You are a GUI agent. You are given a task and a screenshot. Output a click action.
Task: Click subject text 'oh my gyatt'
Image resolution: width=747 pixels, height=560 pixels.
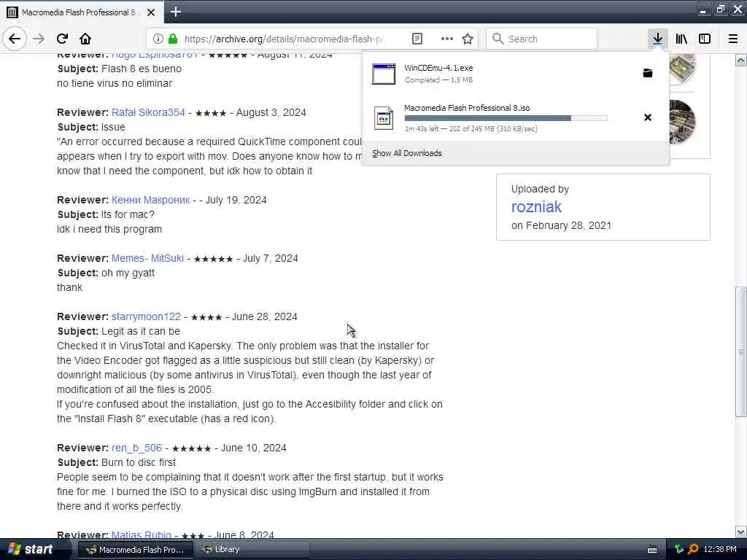point(128,273)
